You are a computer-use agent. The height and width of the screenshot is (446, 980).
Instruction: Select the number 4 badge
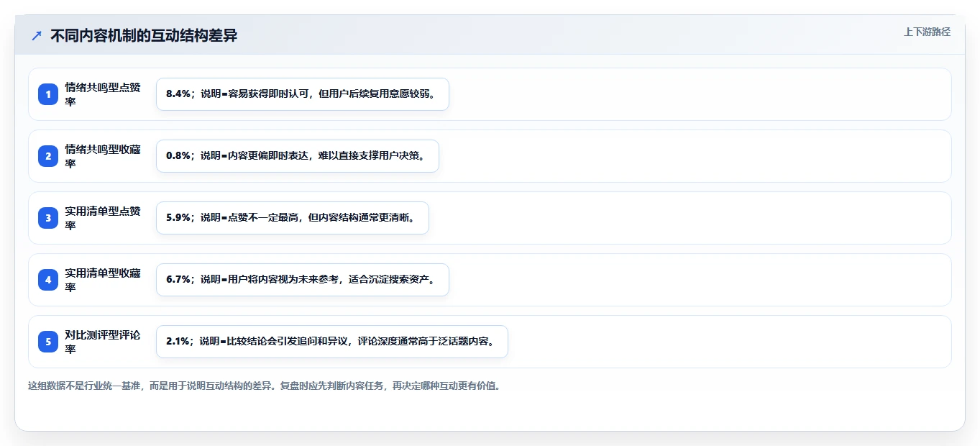click(x=48, y=280)
